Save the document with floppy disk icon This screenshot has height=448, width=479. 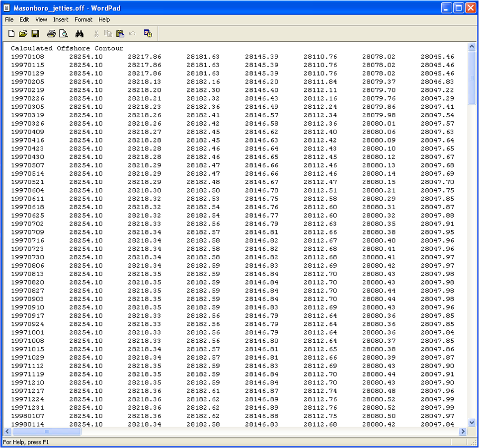(x=35, y=34)
